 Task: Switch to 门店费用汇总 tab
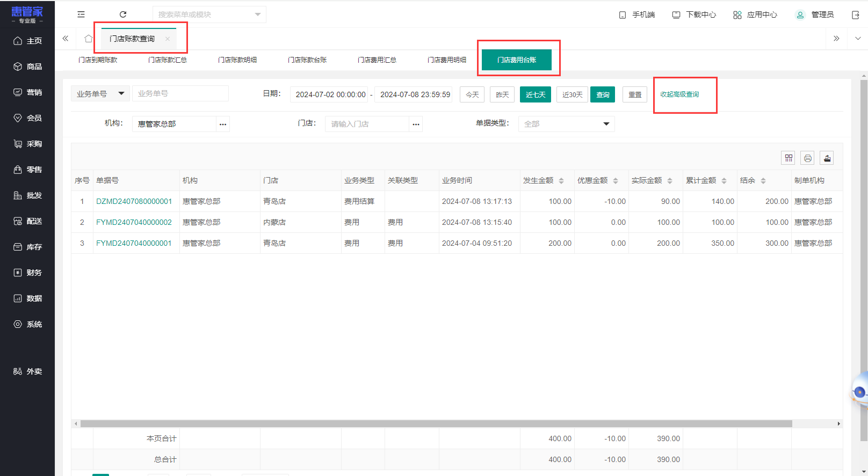(x=377, y=60)
